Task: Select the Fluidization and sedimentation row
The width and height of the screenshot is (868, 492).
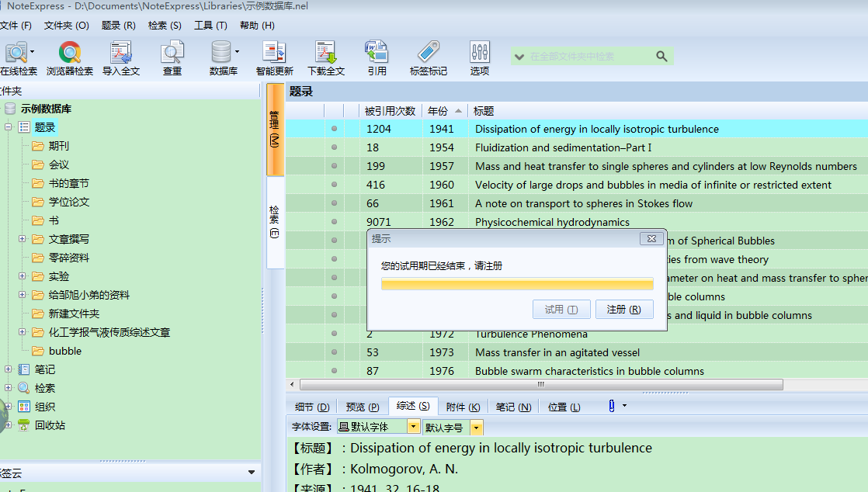Action: pos(576,147)
